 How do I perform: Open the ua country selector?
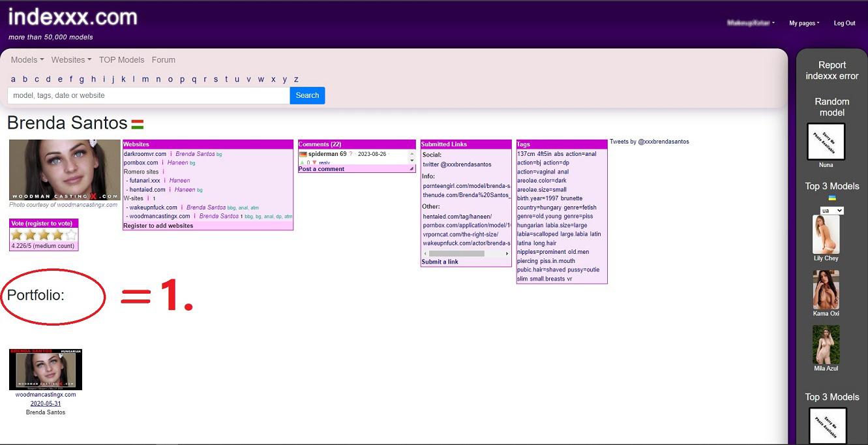coord(831,211)
